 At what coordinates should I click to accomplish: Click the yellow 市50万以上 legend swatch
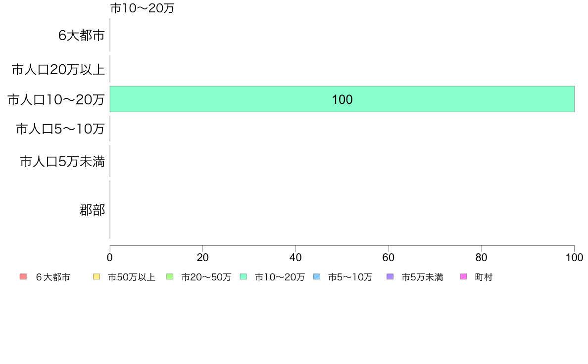coord(97,276)
